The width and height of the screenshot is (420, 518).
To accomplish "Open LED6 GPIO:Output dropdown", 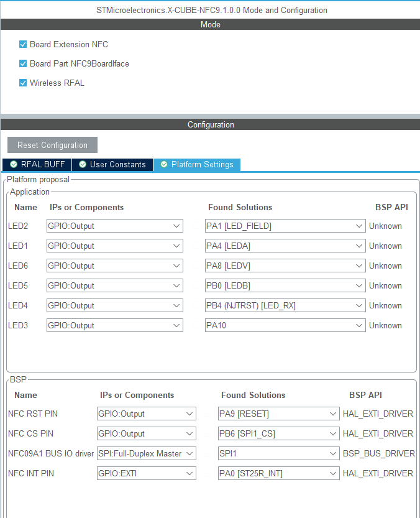I will coord(114,266).
